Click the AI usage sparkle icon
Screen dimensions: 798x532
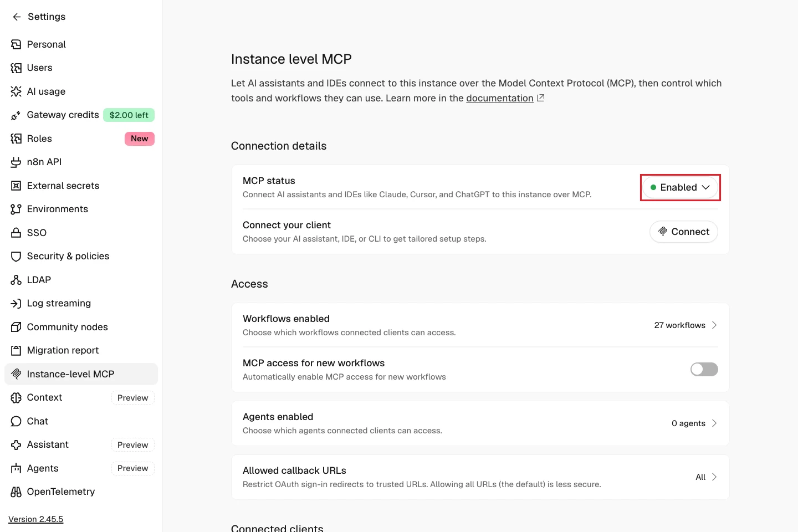[16, 91]
